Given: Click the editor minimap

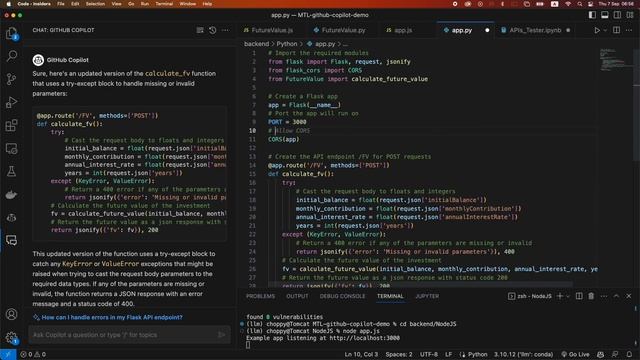Looking at the screenshot, I should pyautogui.click(x=615, y=60).
